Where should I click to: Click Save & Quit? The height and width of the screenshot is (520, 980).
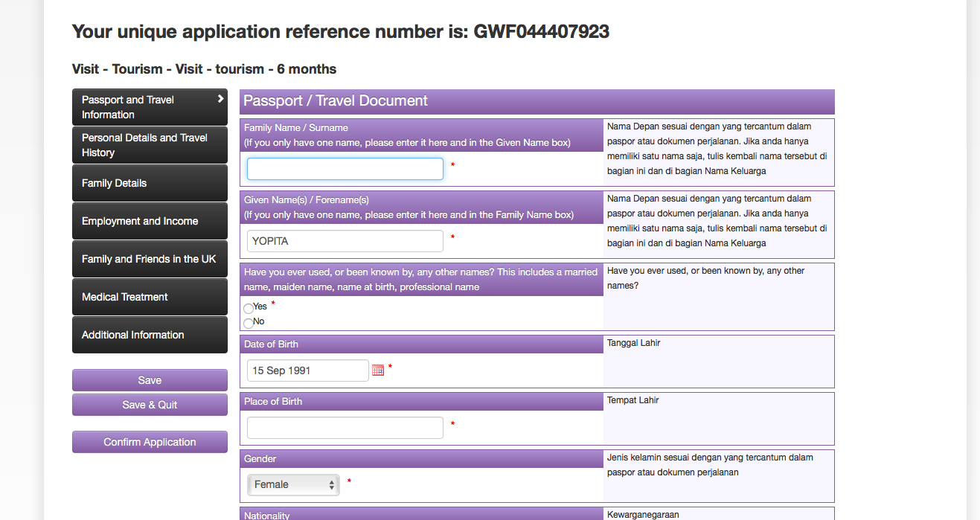149,405
